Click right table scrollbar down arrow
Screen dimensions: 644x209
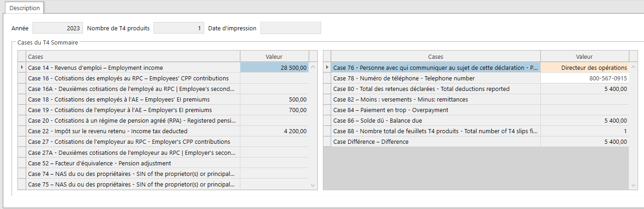633,185
